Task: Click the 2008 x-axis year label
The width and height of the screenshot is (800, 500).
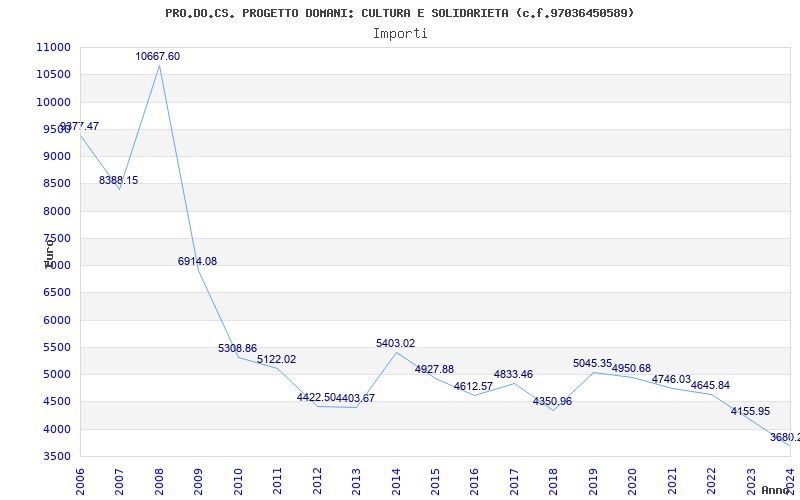Action: tap(159, 481)
